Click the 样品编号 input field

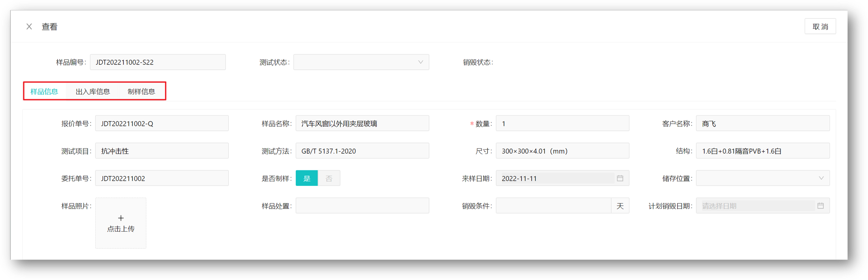(x=158, y=62)
